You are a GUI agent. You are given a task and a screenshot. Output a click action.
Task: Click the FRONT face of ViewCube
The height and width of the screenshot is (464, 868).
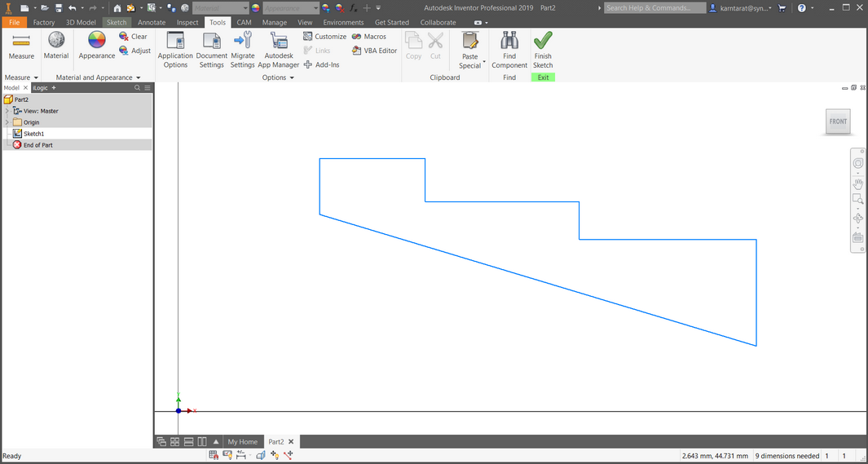pyautogui.click(x=838, y=122)
